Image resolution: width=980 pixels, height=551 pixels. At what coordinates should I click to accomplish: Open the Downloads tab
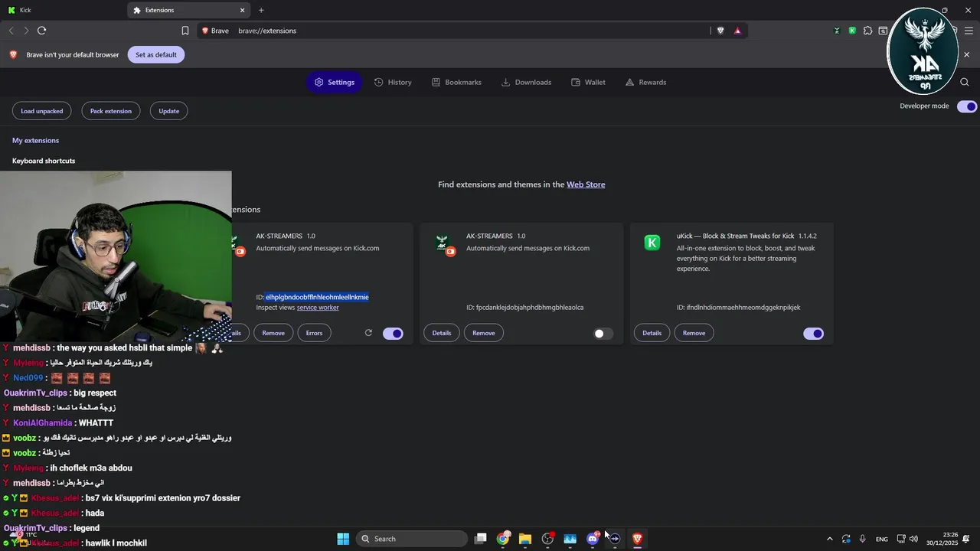(526, 82)
